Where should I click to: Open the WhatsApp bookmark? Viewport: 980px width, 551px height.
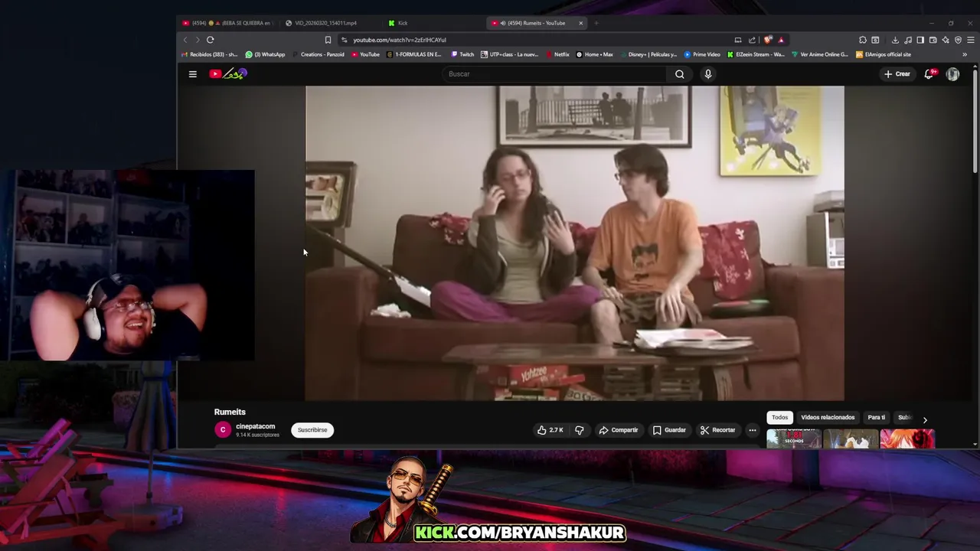click(x=265, y=54)
